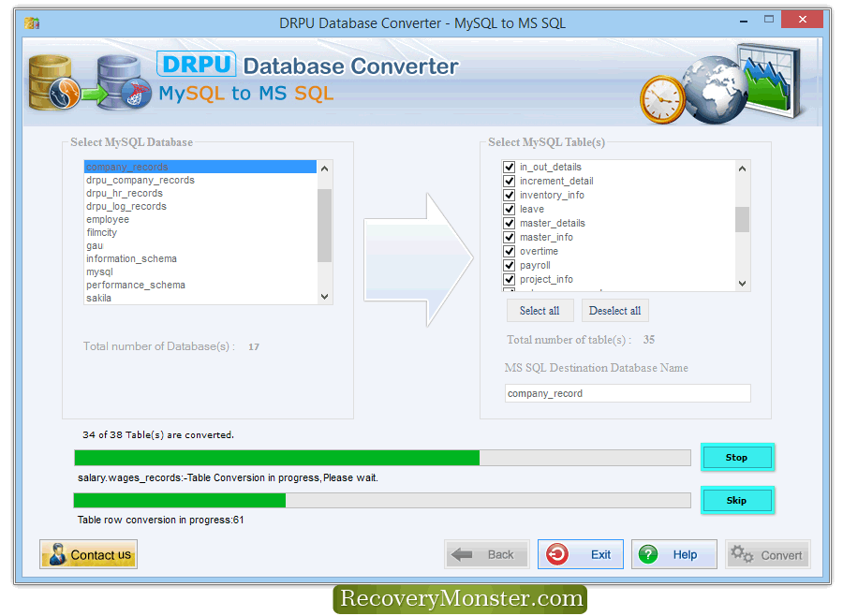Toggle master_details checkbox
843x616 pixels.
(510, 223)
